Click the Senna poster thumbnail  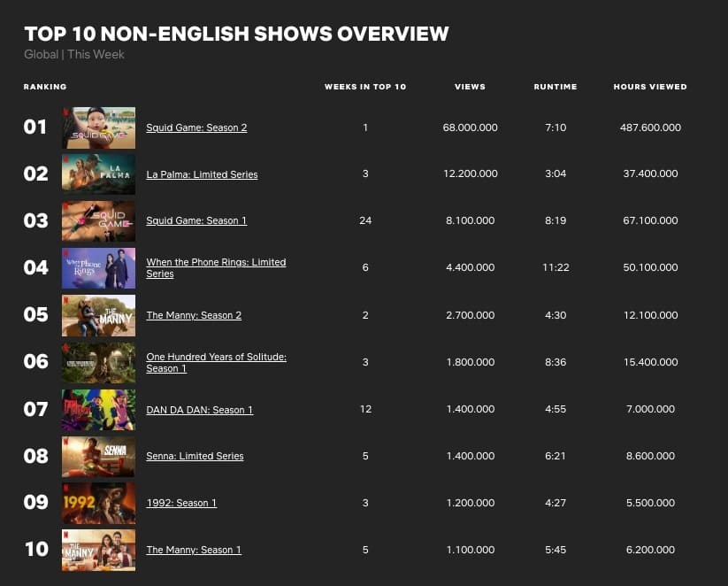tap(99, 457)
